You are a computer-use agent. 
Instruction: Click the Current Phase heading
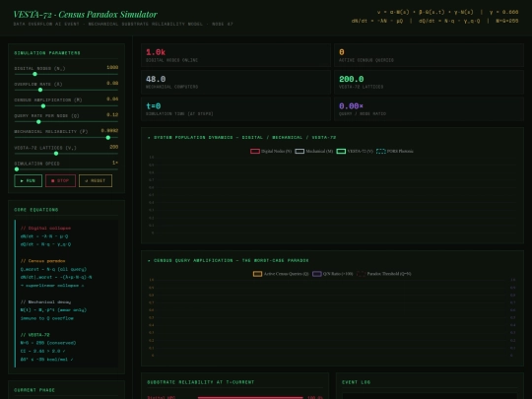(34, 390)
